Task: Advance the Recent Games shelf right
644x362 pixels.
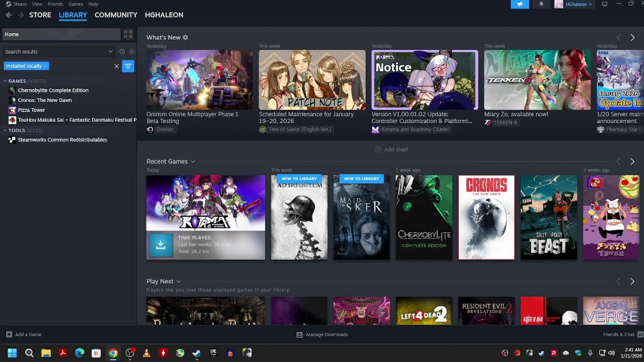Action: click(632, 161)
